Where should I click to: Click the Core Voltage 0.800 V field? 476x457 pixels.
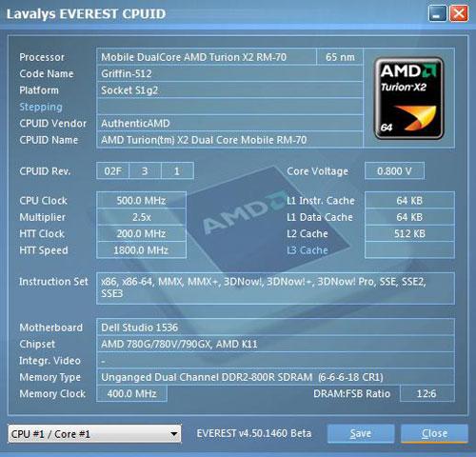point(394,171)
